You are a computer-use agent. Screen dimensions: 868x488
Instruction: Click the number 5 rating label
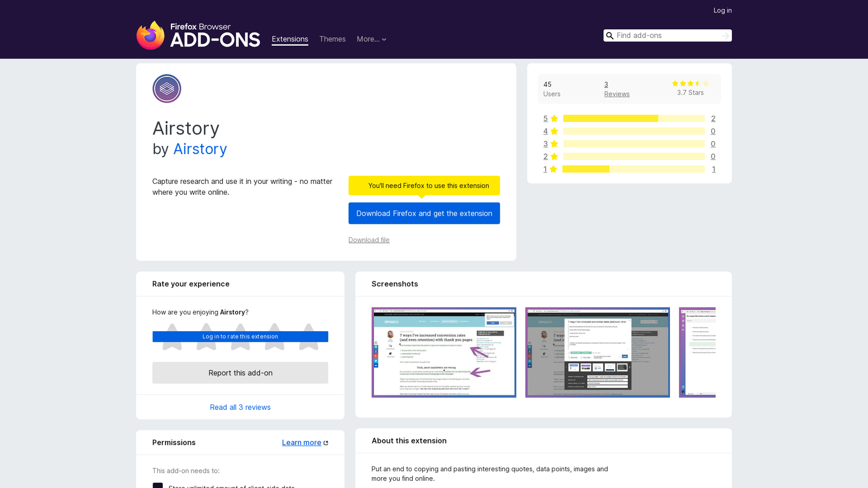pos(545,119)
